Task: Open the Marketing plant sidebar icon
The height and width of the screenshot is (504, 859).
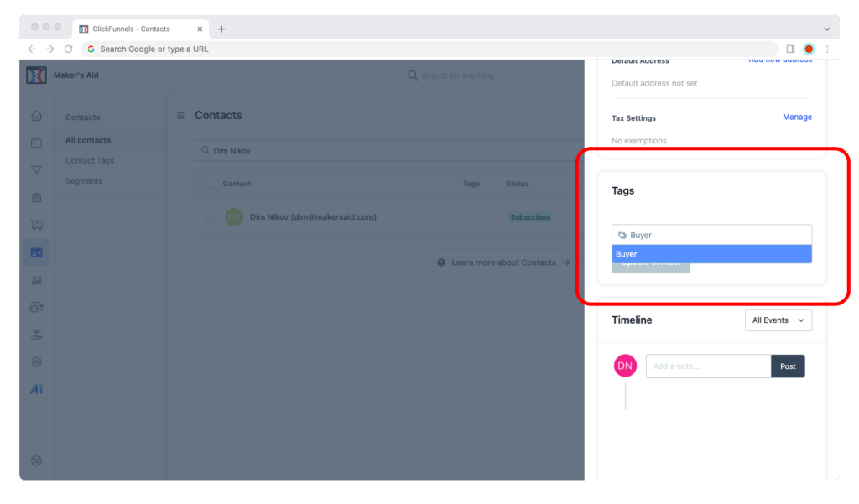Action: [x=37, y=335]
